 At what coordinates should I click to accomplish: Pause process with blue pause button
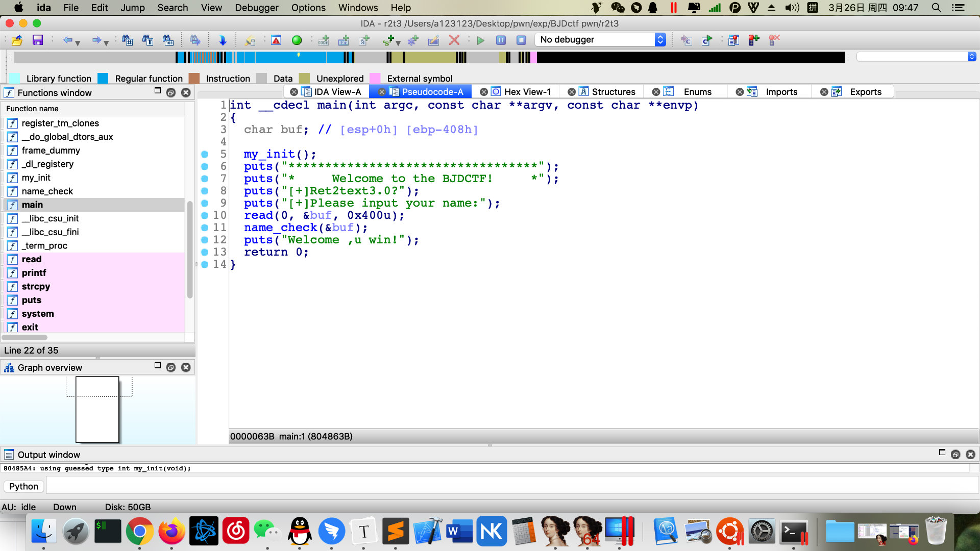(501, 40)
